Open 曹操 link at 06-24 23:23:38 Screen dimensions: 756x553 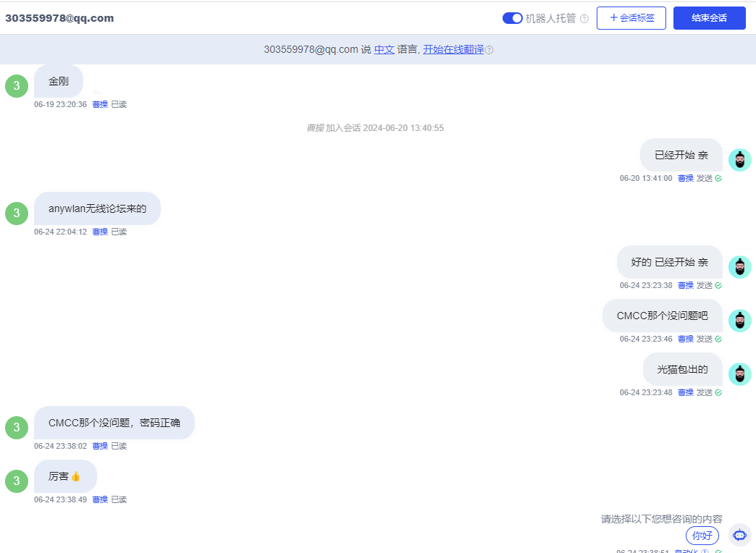686,285
